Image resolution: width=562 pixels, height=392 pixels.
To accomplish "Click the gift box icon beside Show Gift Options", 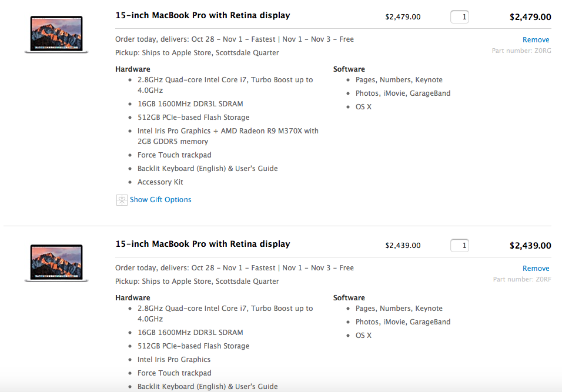I will tap(122, 200).
